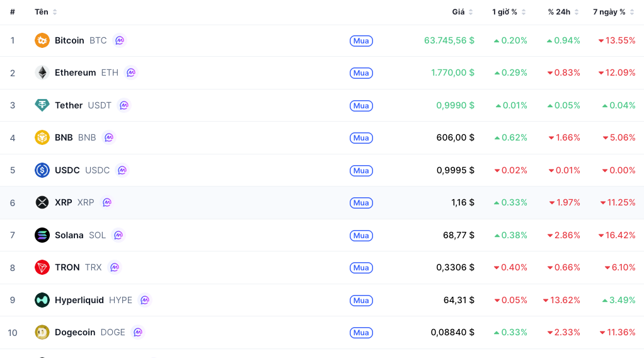Screen dimensions: 644x358
Task: Open the purple chat badge beside Dogecoin DOGE
Action: 138,332
